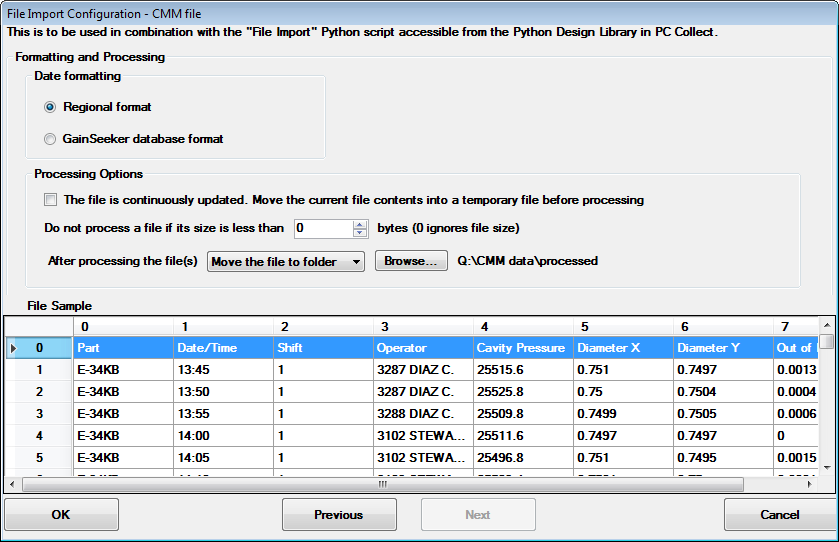Click the Diameter X value 0.7499 cell

[x=622, y=414]
